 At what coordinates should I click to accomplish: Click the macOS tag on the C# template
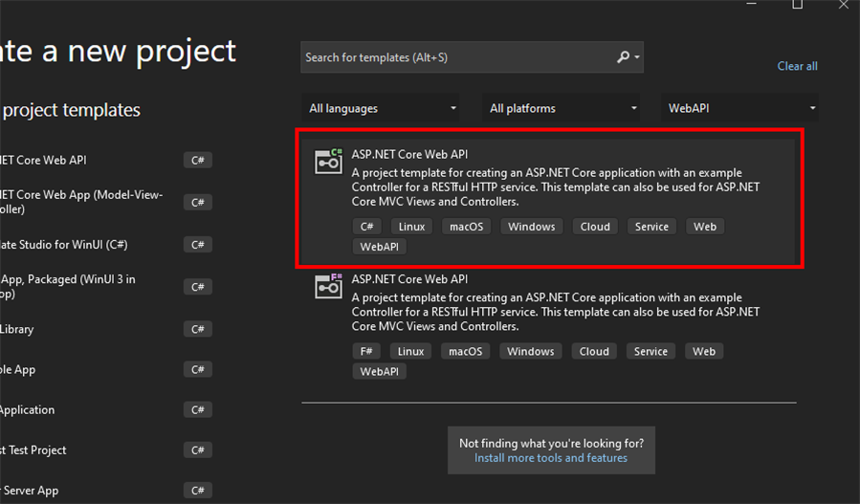tap(466, 227)
